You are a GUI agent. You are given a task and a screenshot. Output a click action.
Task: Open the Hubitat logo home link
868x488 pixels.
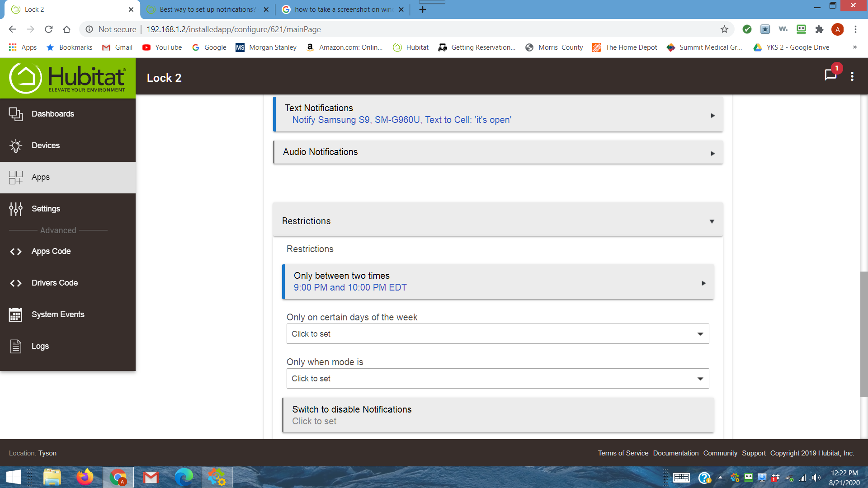coord(68,77)
